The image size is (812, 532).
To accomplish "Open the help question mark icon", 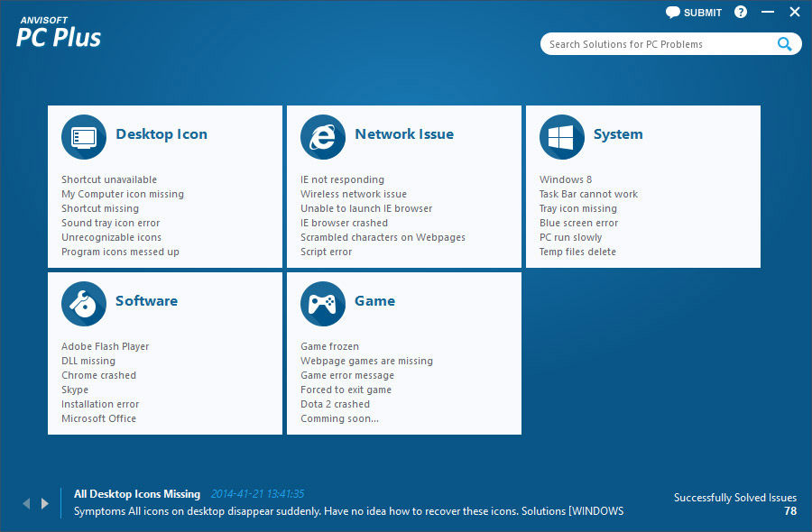I will (741, 13).
